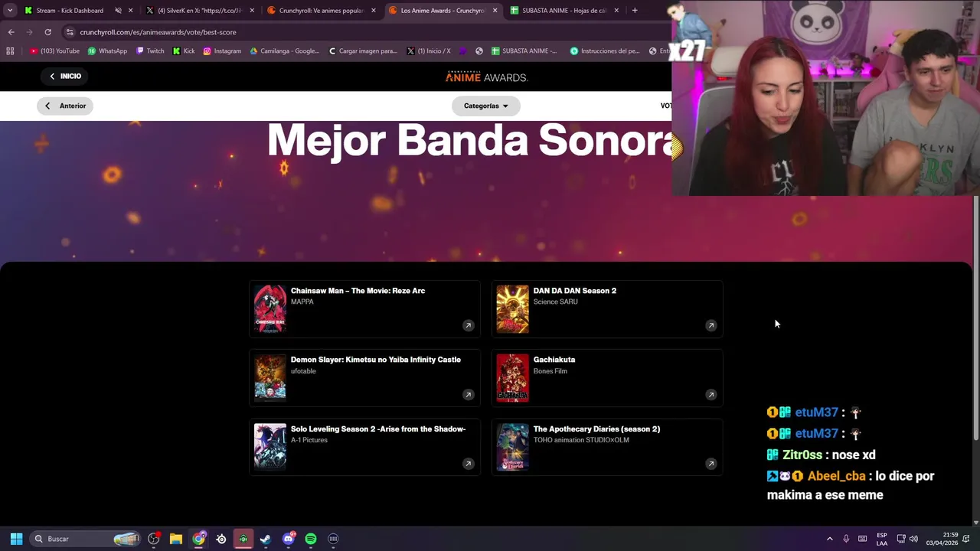Click the taskbar Buscar search box
The height and width of the screenshot is (551, 980).
tap(87, 539)
